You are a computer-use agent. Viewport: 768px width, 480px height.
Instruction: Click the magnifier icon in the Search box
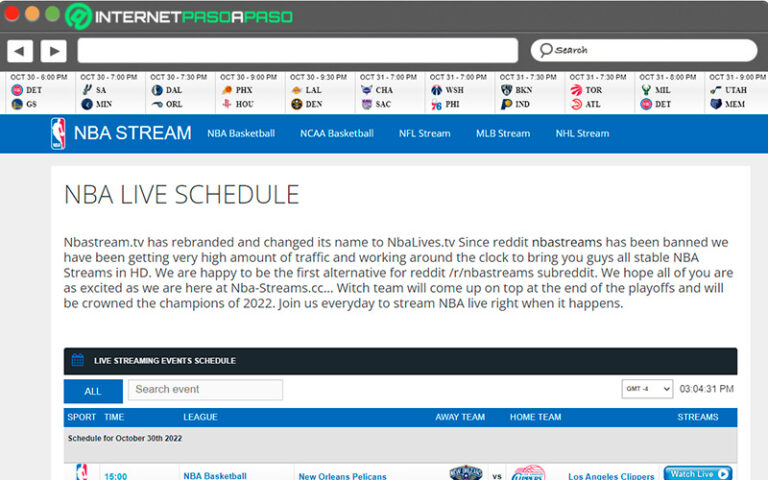[546, 50]
